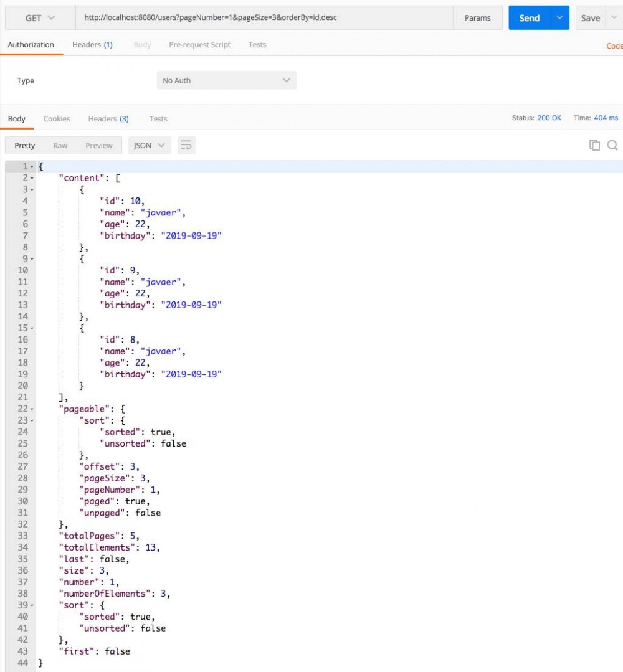Viewport: 623px width, 672px height.
Task: Toggle line wrapping for the response
Action: 186,144
